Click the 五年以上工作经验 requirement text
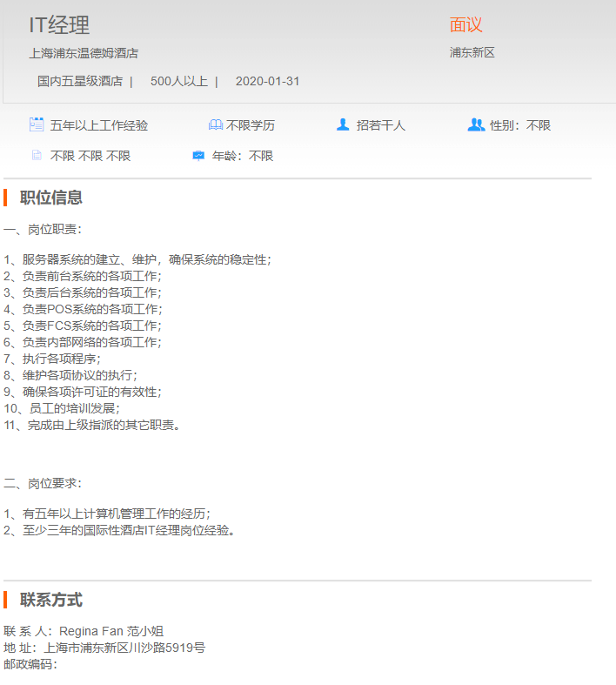The width and height of the screenshot is (616, 685). tap(98, 125)
